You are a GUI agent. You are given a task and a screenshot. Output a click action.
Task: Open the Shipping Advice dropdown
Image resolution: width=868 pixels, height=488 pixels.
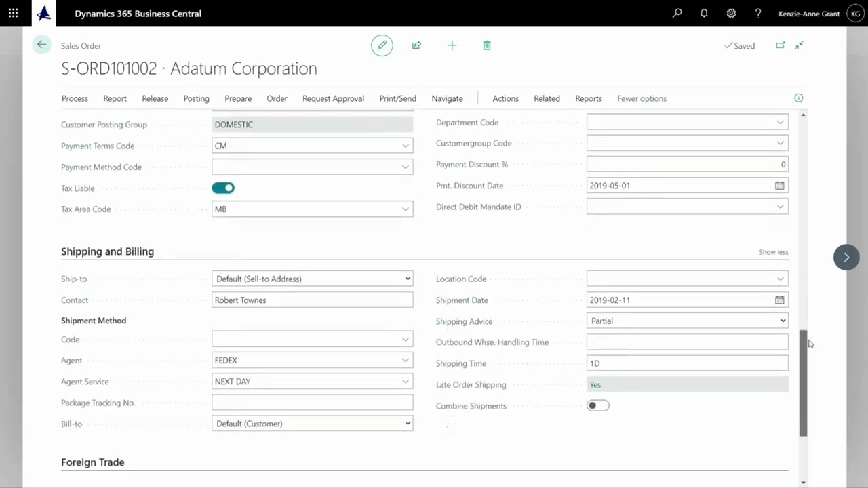coord(687,321)
